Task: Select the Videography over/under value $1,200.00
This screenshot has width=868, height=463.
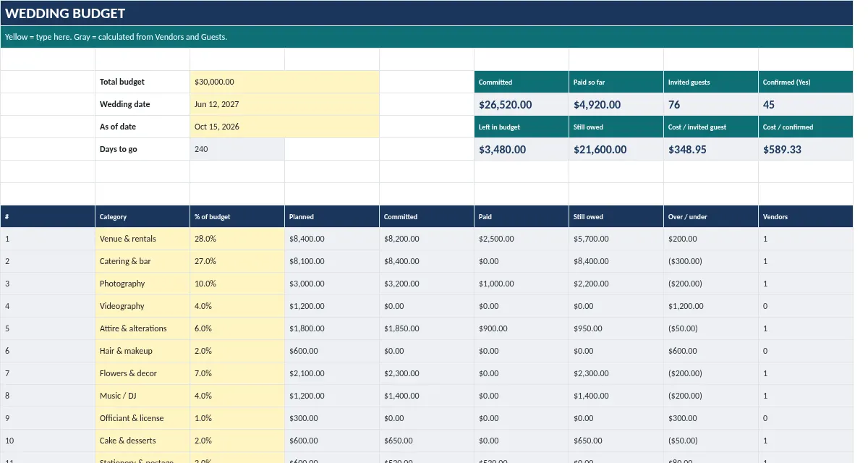Action: tap(711, 306)
